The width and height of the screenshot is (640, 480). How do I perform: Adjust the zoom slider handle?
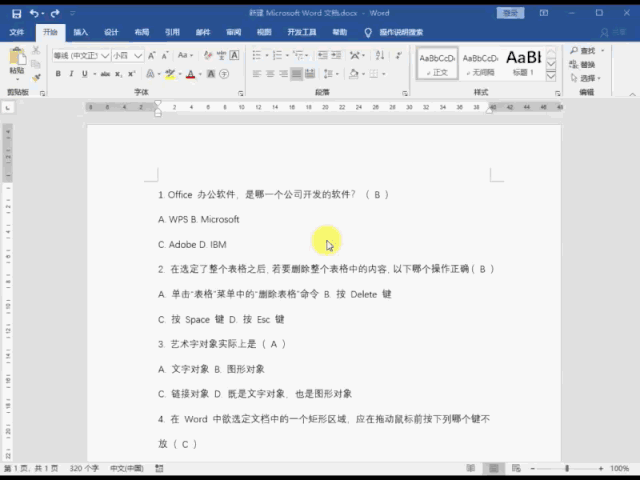point(567,468)
